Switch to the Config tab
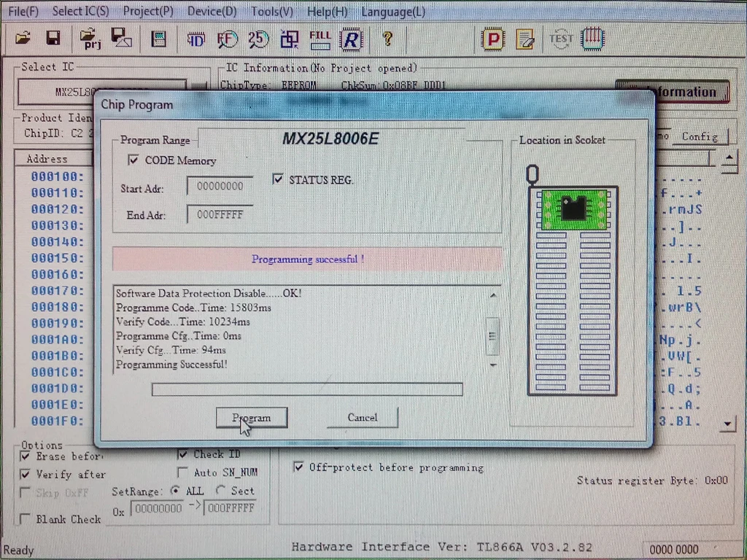 [x=700, y=136]
